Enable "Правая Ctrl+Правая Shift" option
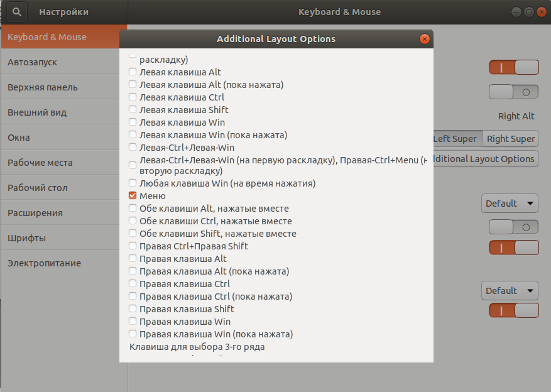The height and width of the screenshot is (392, 551). [x=132, y=246]
